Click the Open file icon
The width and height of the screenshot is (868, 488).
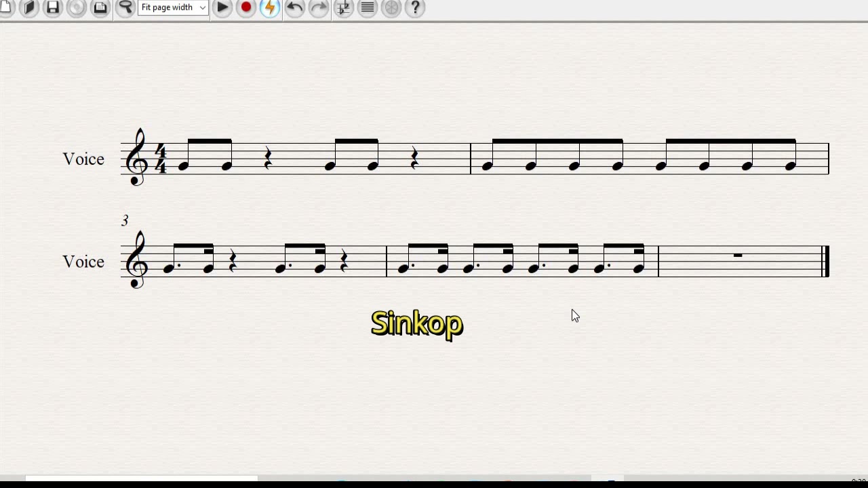click(x=29, y=7)
